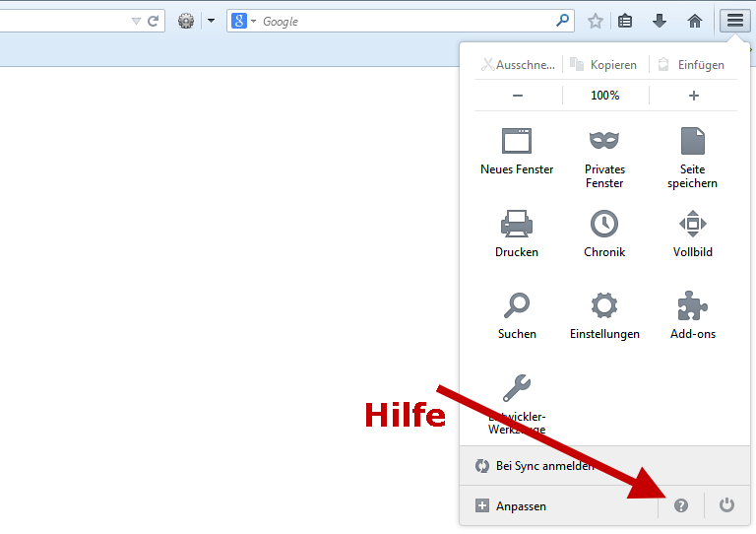
Task: Click the search magnifier in search box
Action: click(x=562, y=21)
